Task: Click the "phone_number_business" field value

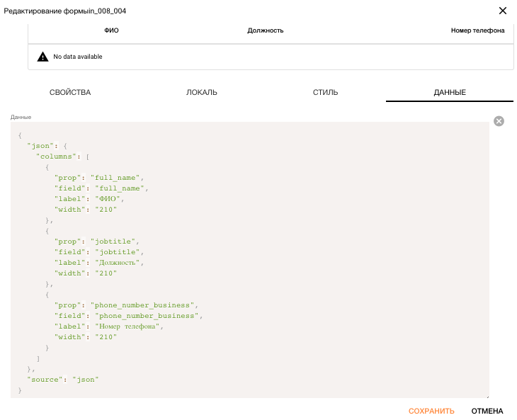Action: [147, 316]
